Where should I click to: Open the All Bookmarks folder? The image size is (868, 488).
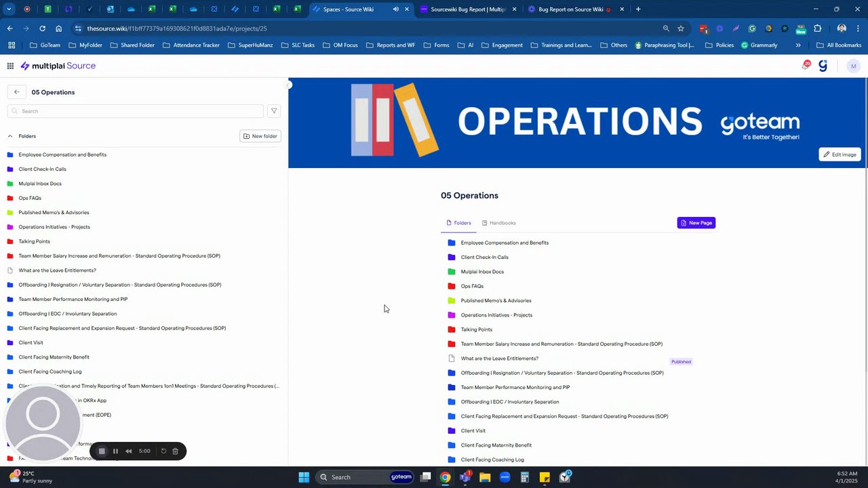[x=839, y=45]
